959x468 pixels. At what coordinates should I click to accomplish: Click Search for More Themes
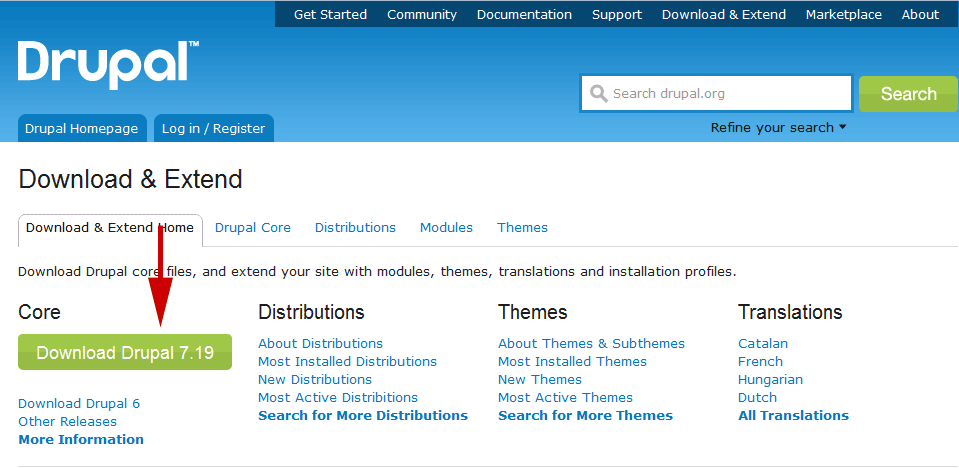point(585,415)
